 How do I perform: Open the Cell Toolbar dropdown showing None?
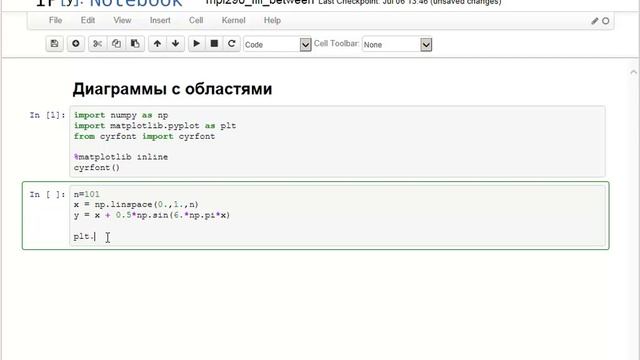click(397, 44)
